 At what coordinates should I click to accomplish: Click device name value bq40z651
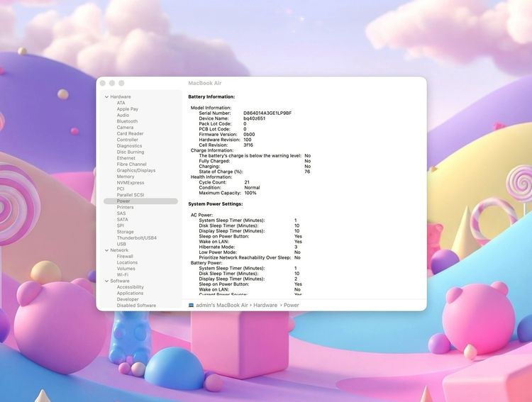click(255, 118)
